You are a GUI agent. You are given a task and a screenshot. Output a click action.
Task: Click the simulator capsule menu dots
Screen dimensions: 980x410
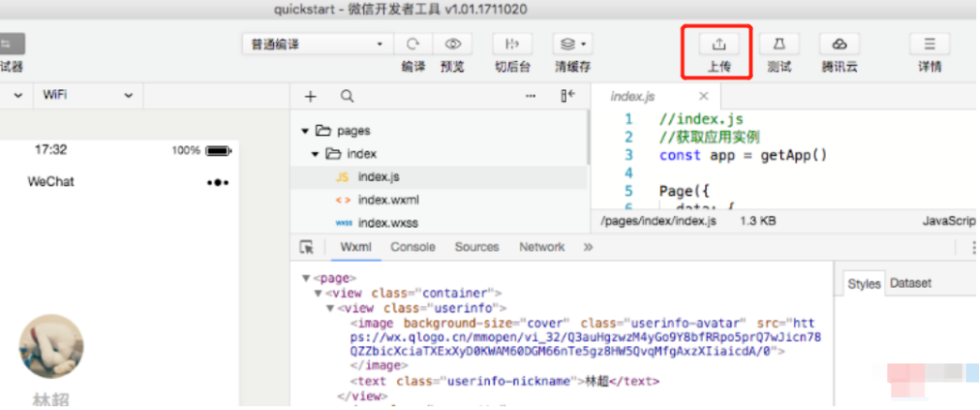[218, 183]
